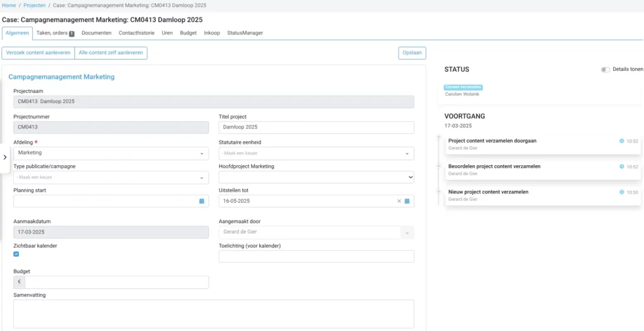Screen dimensions: 644x331
Task: Go to Home breadcrumb link
Action: [9, 5]
